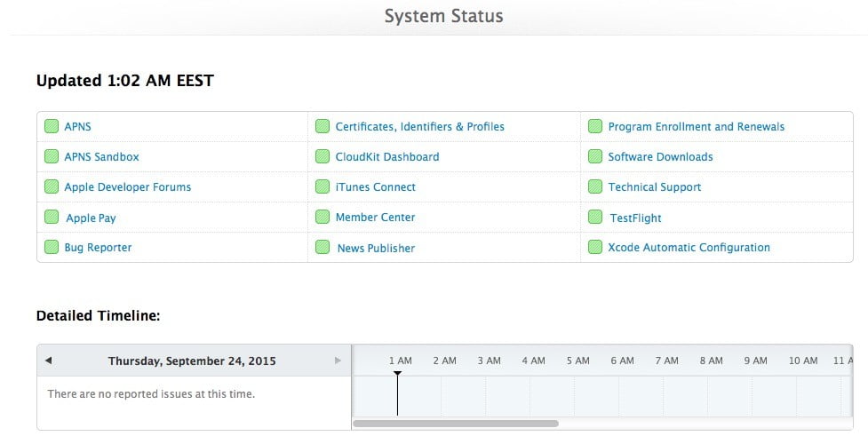Open the Technical Support link
Viewport: 868px width, 444px height.
tap(654, 187)
